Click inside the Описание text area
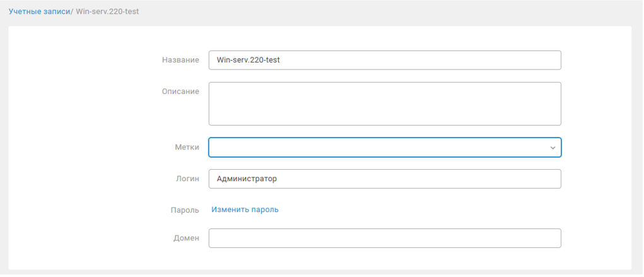644x277 pixels. [385, 103]
